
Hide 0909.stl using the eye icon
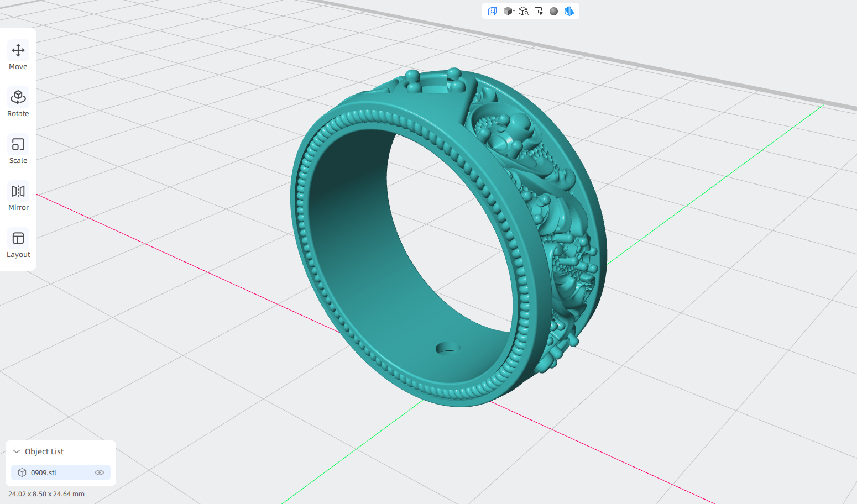100,473
